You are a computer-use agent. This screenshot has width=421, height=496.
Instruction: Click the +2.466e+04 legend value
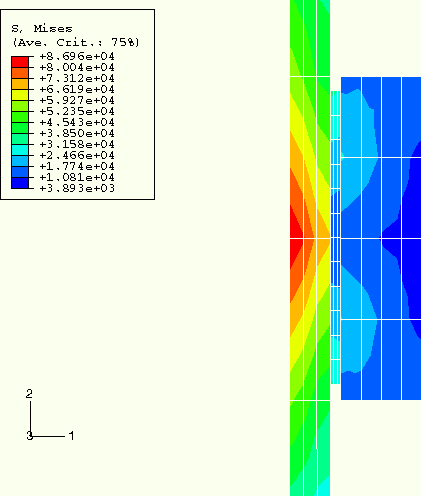tap(77, 155)
